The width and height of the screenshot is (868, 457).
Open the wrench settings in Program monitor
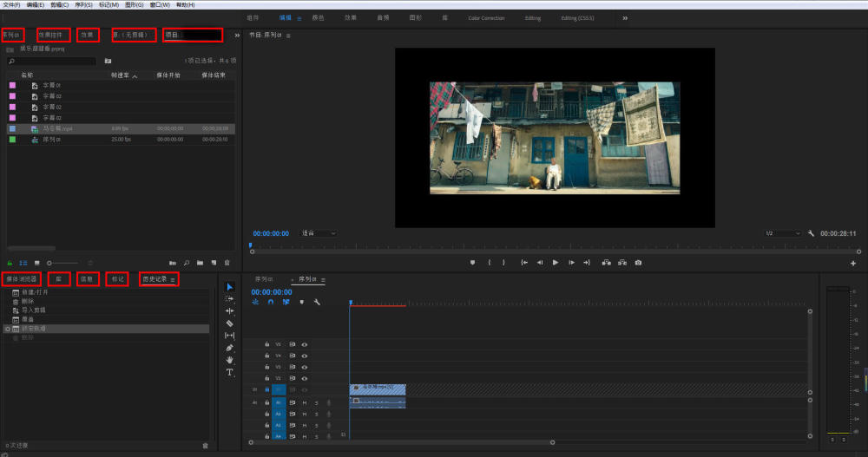coord(811,233)
